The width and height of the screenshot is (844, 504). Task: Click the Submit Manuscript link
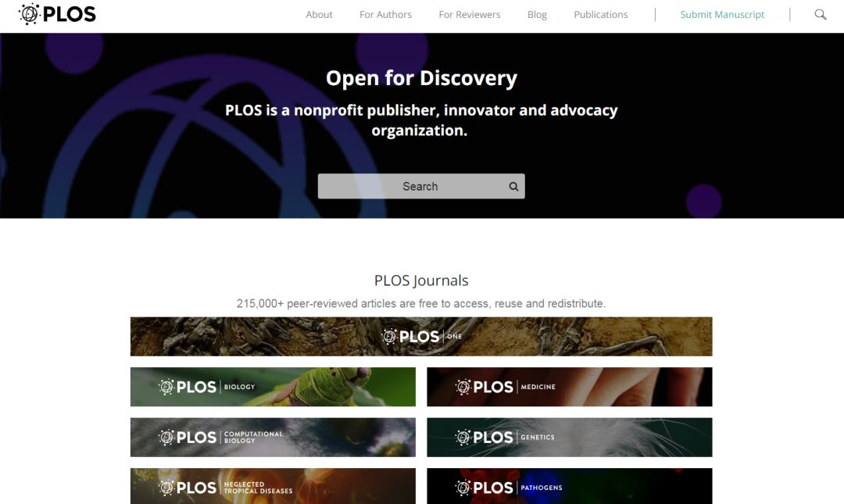tap(722, 15)
